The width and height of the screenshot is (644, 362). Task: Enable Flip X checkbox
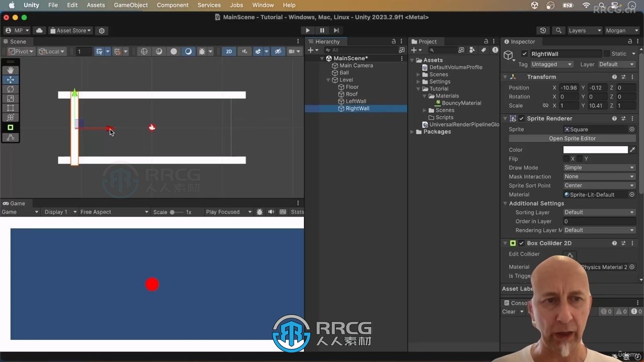(567, 159)
